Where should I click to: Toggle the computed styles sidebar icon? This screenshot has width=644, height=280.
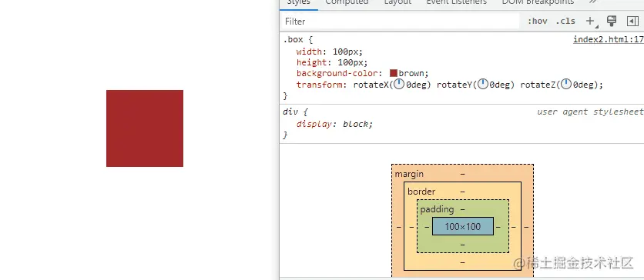[632, 22]
